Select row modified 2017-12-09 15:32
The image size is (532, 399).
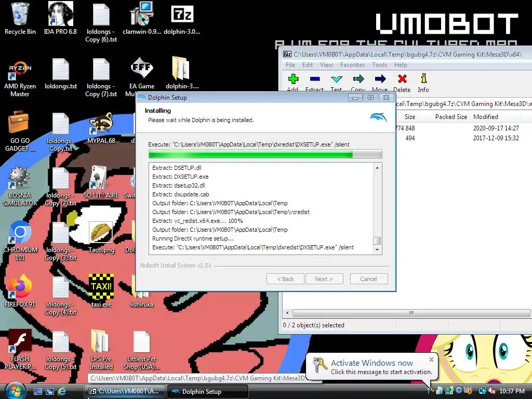point(463,138)
